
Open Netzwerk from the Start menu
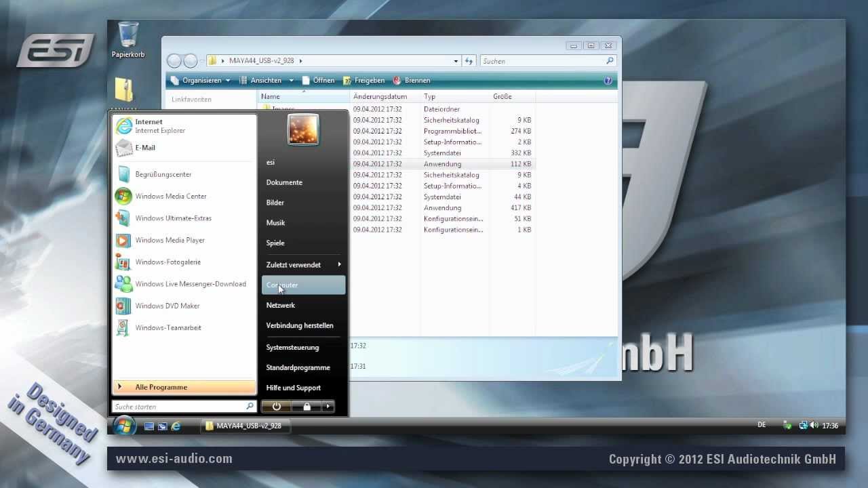point(303,306)
